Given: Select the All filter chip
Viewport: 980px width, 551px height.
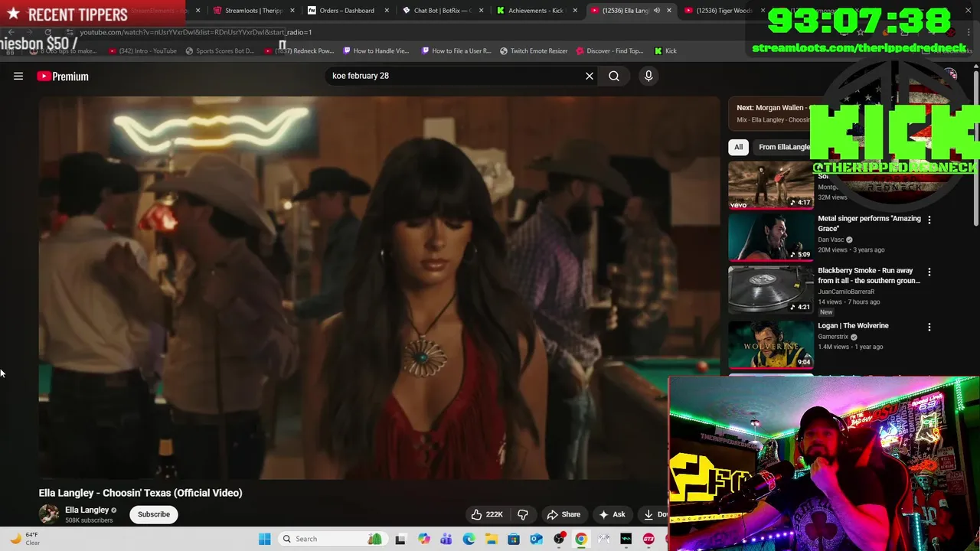Looking at the screenshot, I should 738,147.
